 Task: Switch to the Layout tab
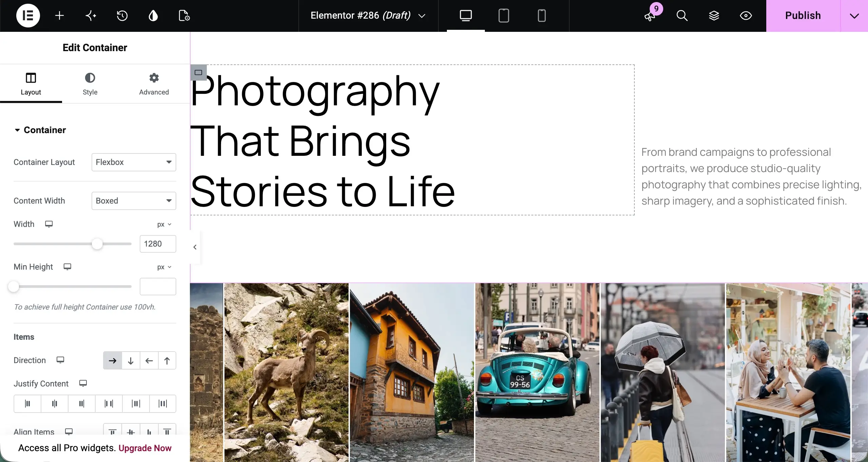tap(31, 84)
